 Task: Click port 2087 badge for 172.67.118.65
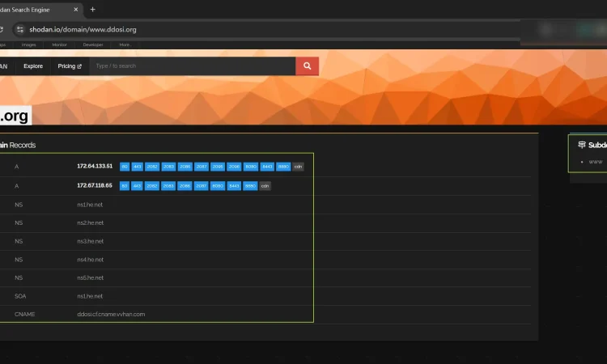tap(201, 186)
